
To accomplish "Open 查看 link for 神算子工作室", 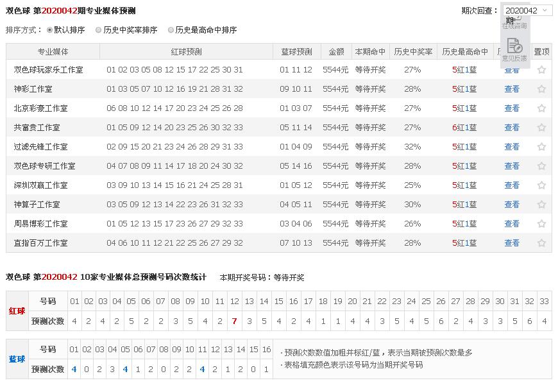I will pyautogui.click(x=512, y=205).
